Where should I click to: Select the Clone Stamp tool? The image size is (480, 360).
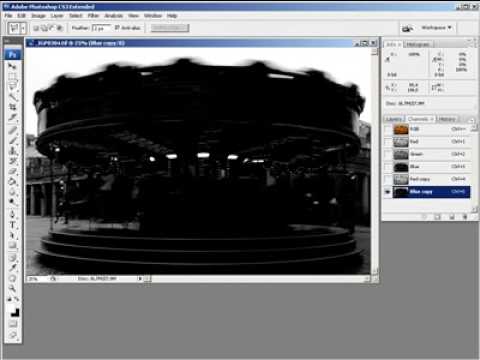(x=13, y=151)
